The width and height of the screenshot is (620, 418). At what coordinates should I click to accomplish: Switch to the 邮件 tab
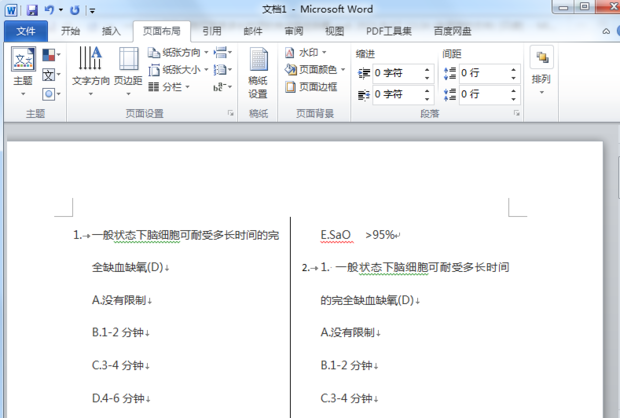click(x=253, y=31)
